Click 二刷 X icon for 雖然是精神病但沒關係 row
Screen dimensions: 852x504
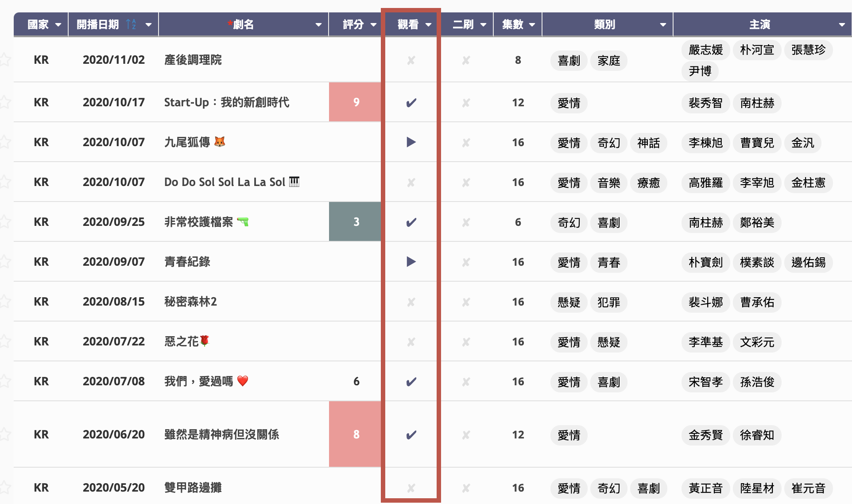coord(466,435)
